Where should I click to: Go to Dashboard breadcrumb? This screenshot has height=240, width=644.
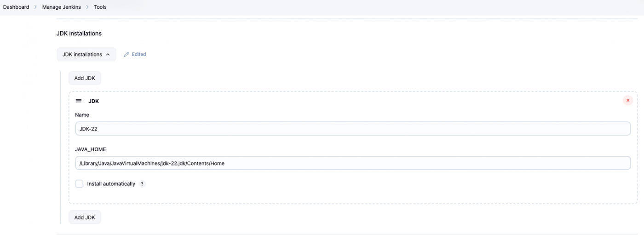pos(16,7)
